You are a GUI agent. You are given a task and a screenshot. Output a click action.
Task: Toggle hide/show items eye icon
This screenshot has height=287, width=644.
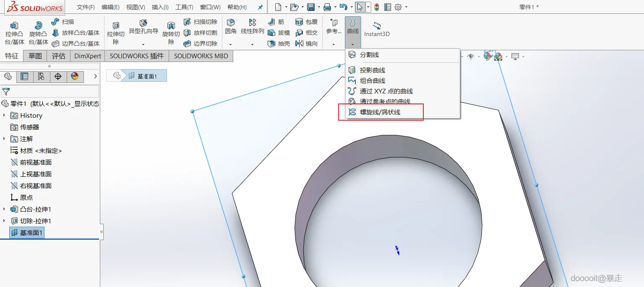[471, 57]
